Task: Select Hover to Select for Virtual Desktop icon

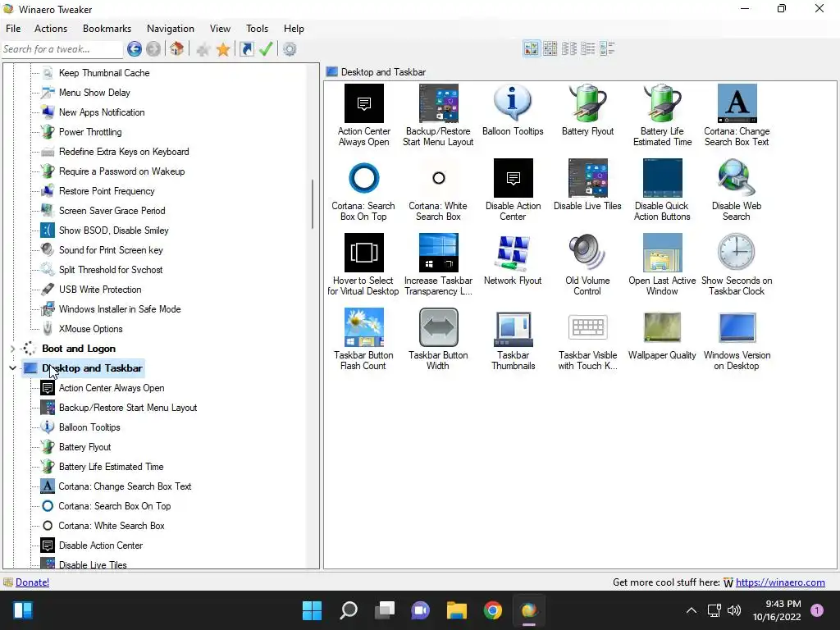Action: 363,253
